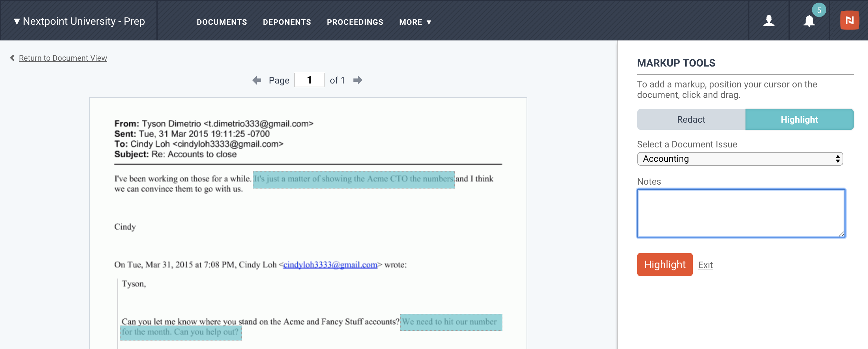Expand the Nextpoint University - Prep case menu
The width and height of the screenshot is (868, 349).
(x=79, y=21)
